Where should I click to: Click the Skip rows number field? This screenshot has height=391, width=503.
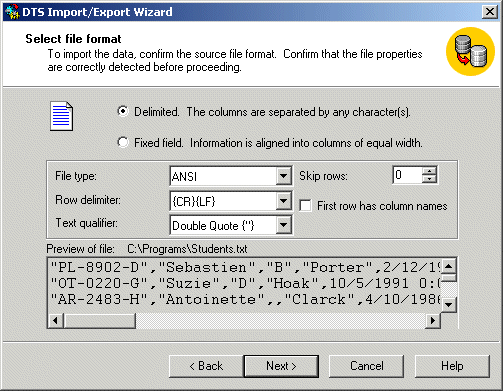click(x=408, y=175)
